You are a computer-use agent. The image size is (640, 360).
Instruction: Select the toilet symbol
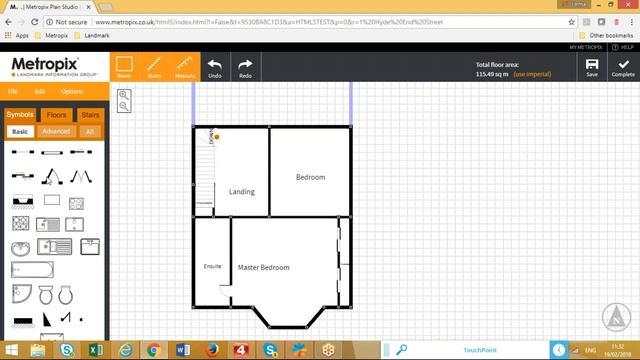[x=46, y=295]
